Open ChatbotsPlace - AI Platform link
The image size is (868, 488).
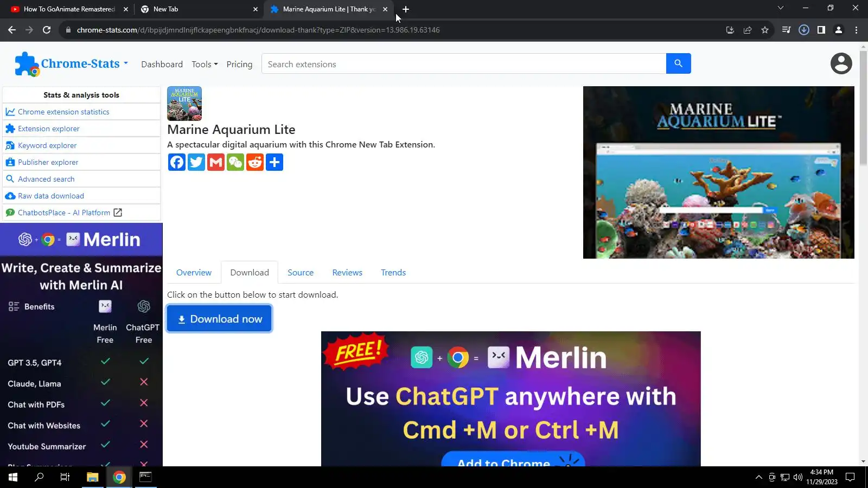[x=64, y=213]
